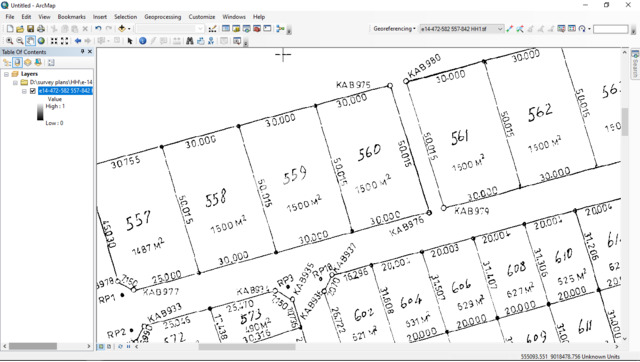Click the Save document button
Image resolution: width=640 pixels, height=362 pixels.
[x=30, y=29]
